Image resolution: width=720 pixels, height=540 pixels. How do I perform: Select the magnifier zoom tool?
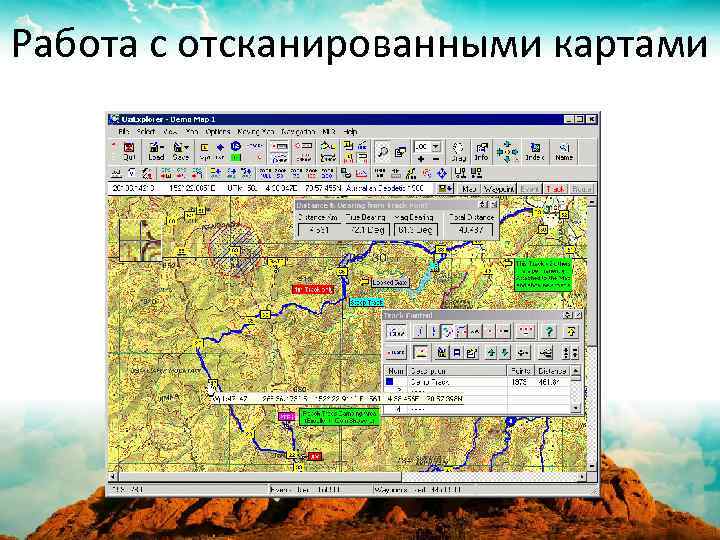click(x=382, y=152)
